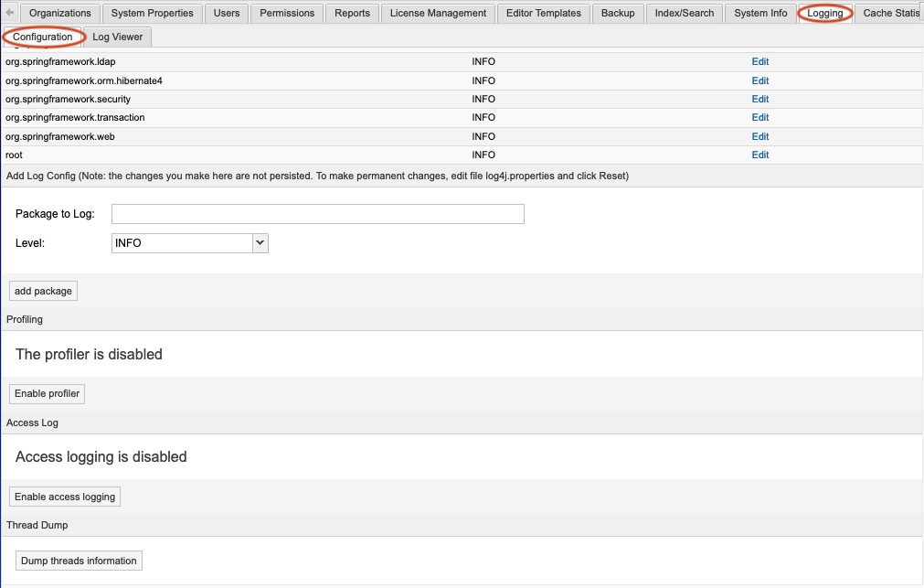
Task: Click the add package button
Action: 43,291
